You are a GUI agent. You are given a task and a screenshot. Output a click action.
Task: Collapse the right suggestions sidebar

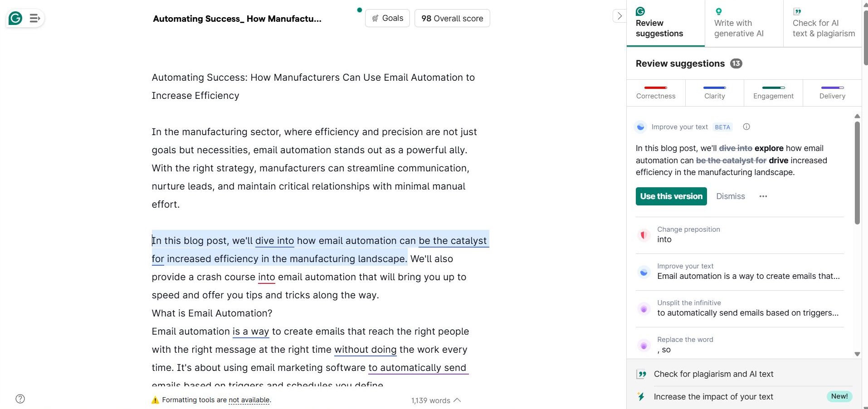pyautogui.click(x=619, y=16)
